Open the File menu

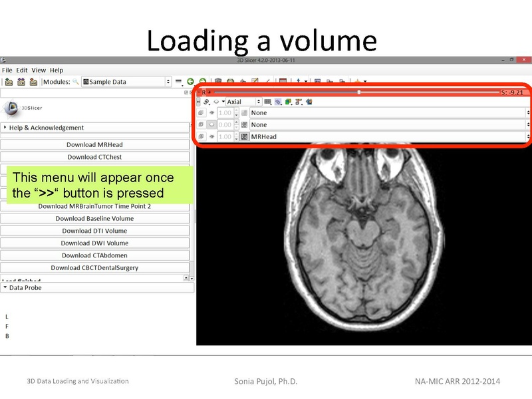coord(7,70)
